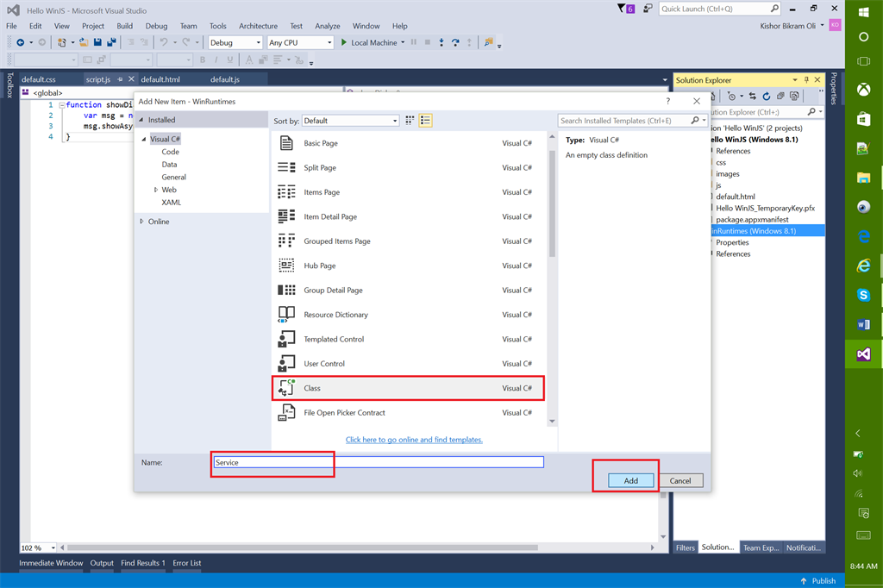The height and width of the screenshot is (588, 883).
Task: Click the go online and find templates link
Action: [414, 440]
